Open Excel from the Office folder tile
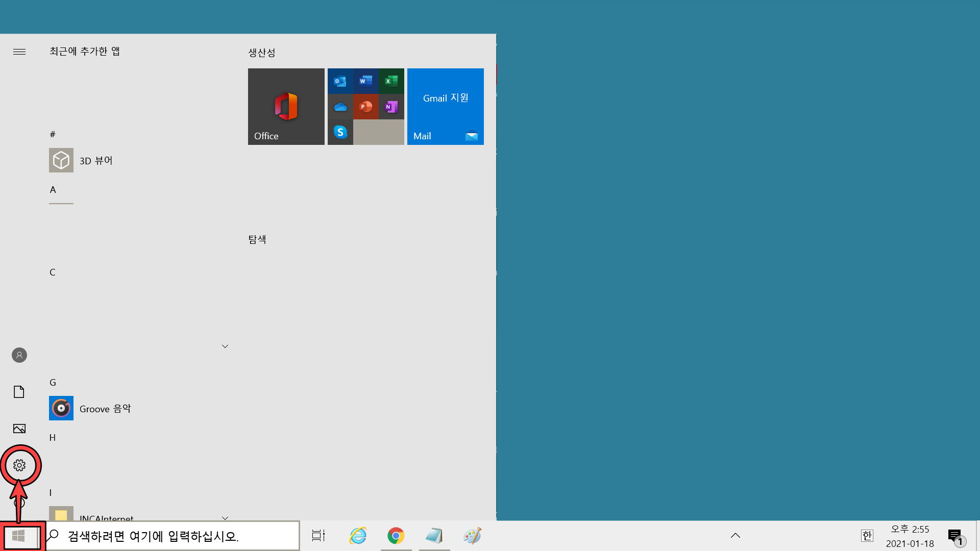Image resolution: width=980 pixels, height=551 pixels. pos(391,81)
